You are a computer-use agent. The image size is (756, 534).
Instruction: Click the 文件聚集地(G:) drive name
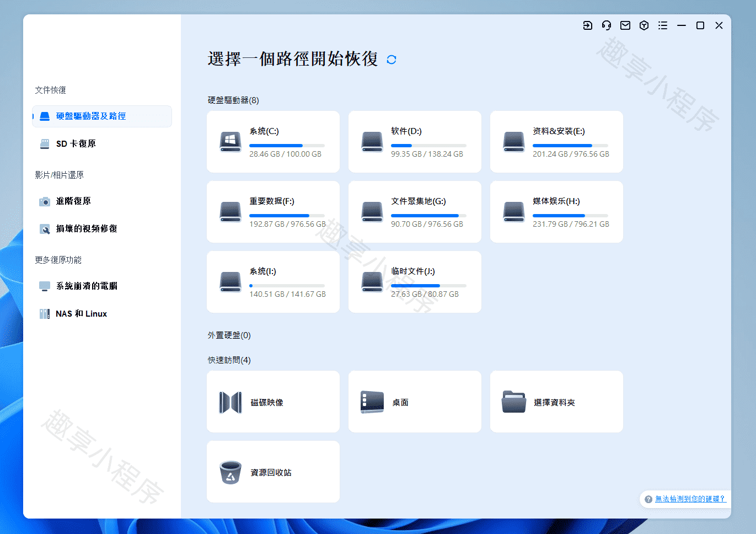click(x=419, y=201)
